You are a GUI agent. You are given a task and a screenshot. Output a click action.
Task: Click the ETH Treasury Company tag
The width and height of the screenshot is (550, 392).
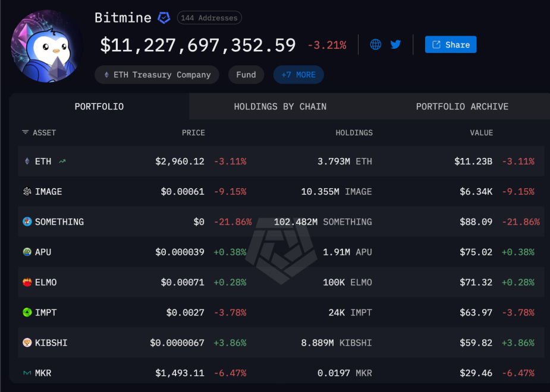tap(156, 74)
